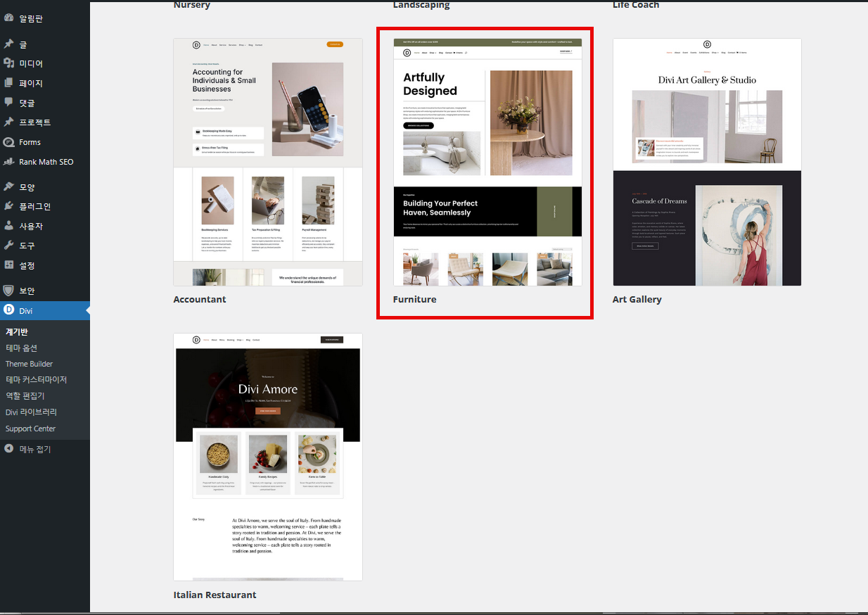Click the 알림판 dashboard icon
The image size is (868, 615).
[x=8, y=18]
